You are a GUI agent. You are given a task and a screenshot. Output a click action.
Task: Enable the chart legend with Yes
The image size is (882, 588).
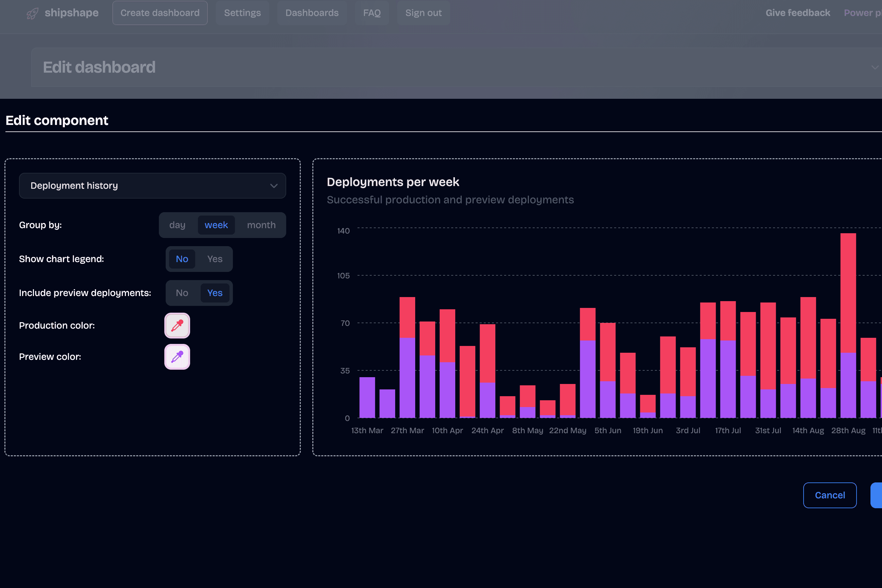(215, 259)
